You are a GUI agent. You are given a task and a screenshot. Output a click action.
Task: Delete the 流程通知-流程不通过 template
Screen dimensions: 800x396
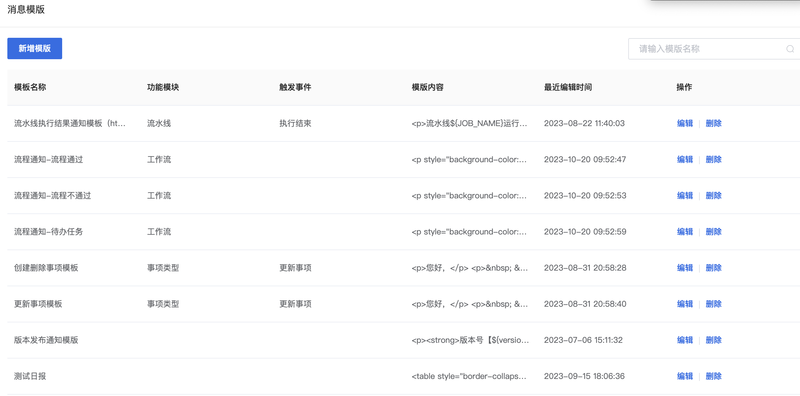[713, 196]
